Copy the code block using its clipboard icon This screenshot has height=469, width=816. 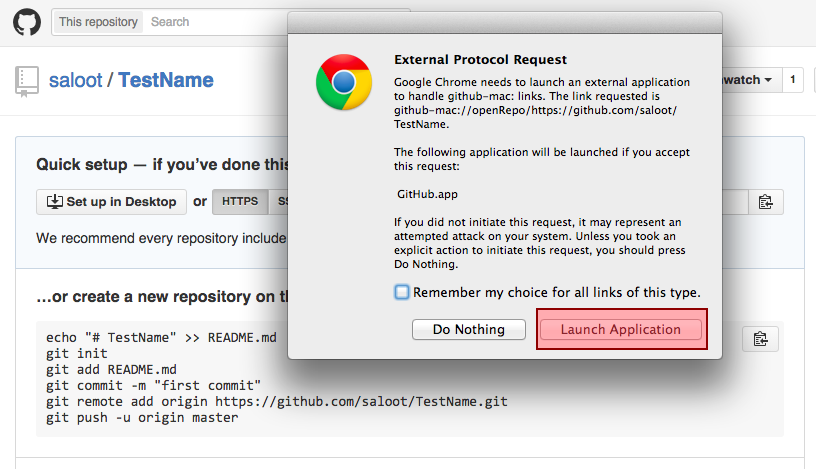[760, 339]
